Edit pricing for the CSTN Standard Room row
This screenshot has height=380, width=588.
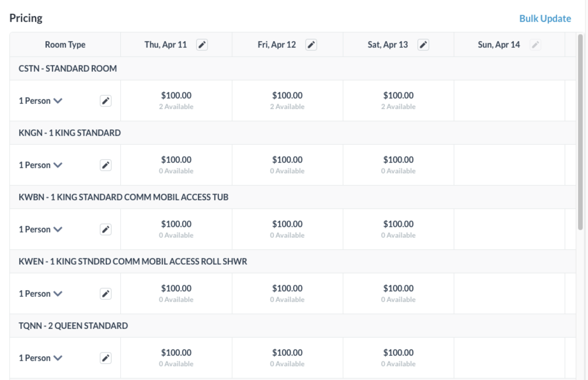[x=106, y=101]
